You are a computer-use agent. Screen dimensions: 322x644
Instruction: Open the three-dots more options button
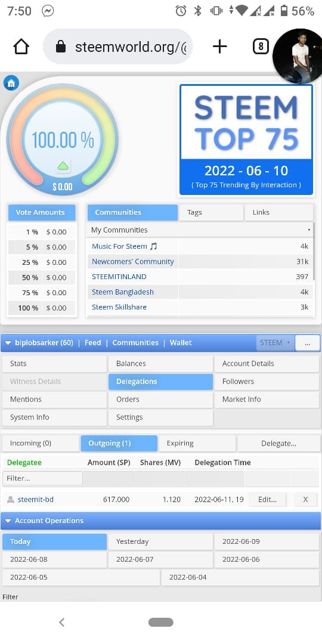click(x=308, y=343)
